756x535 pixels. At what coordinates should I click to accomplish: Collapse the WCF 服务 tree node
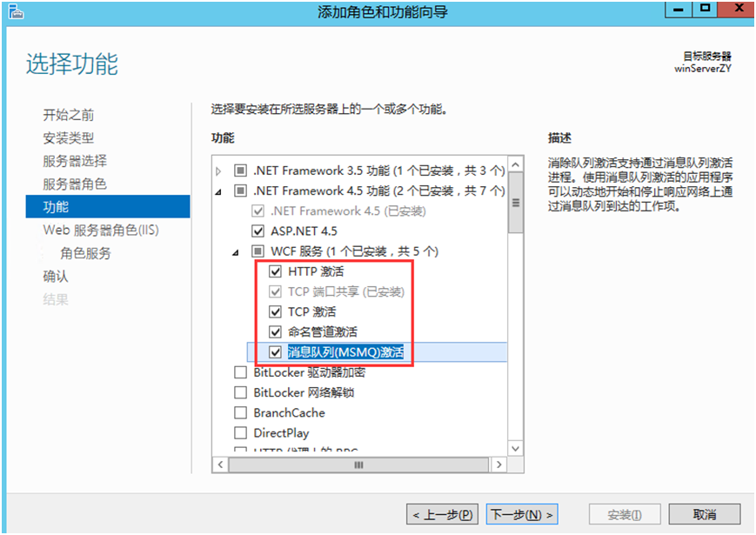(x=236, y=252)
